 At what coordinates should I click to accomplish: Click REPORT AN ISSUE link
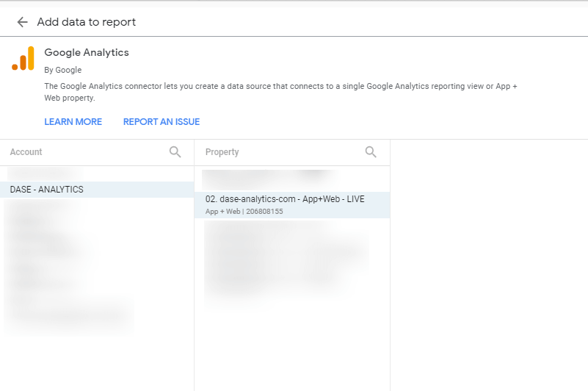161,122
